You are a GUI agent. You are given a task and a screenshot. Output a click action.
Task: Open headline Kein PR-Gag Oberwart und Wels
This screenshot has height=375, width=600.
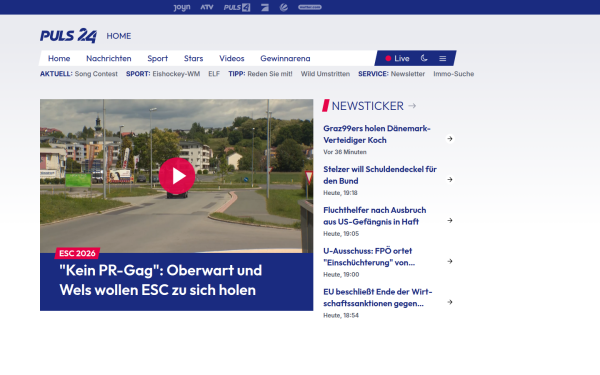click(161, 280)
